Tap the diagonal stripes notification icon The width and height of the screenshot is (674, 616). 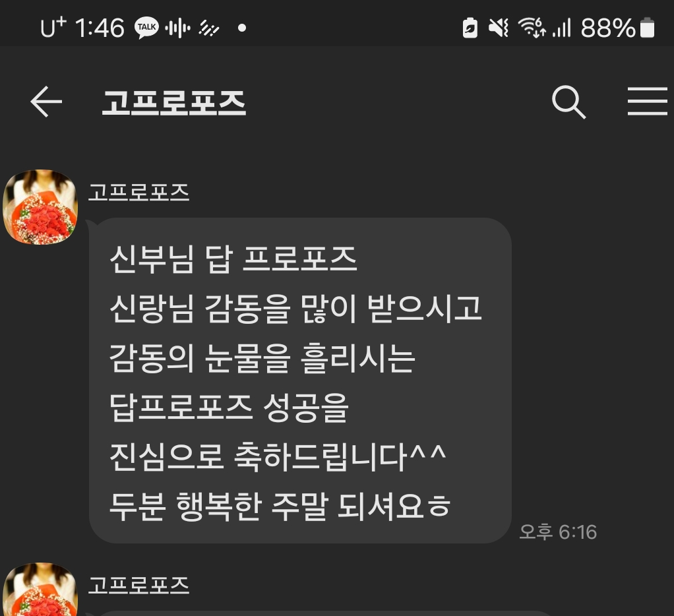click(209, 28)
